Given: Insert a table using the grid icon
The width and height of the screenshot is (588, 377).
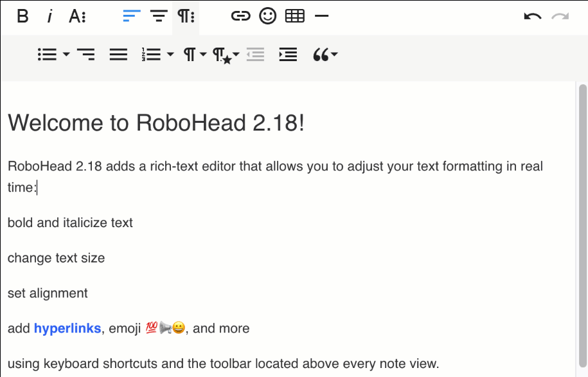Looking at the screenshot, I should tap(295, 16).
